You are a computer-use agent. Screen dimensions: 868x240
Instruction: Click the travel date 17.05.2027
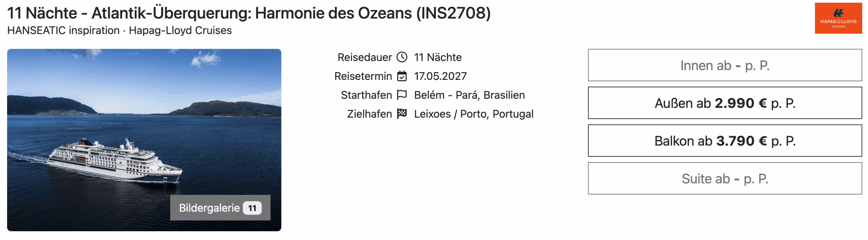tap(440, 76)
